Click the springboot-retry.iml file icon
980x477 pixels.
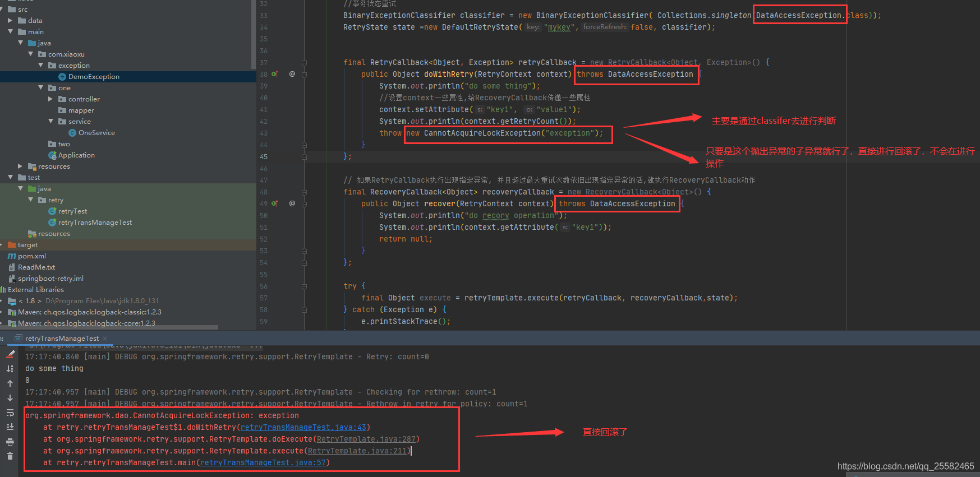pos(12,279)
